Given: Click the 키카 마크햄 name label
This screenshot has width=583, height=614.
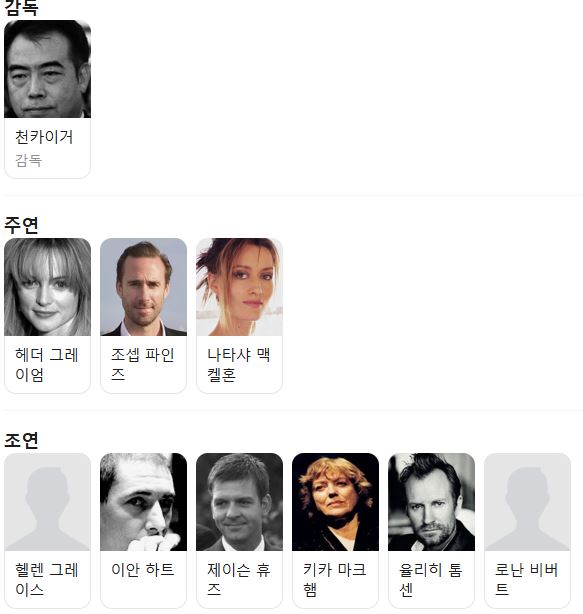Looking at the screenshot, I should pyautogui.click(x=334, y=580).
